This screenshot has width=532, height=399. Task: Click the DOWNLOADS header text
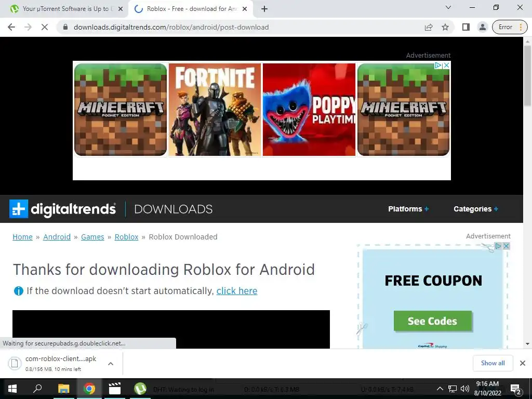pyautogui.click(x=174, y=209)
